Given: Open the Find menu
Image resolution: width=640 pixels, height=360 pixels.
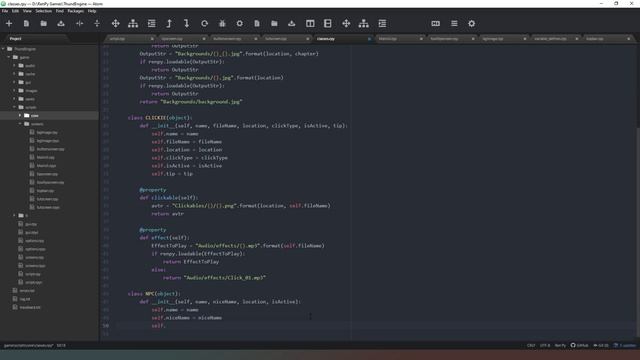Looking at the screenshot, I should tap(60, 11).
